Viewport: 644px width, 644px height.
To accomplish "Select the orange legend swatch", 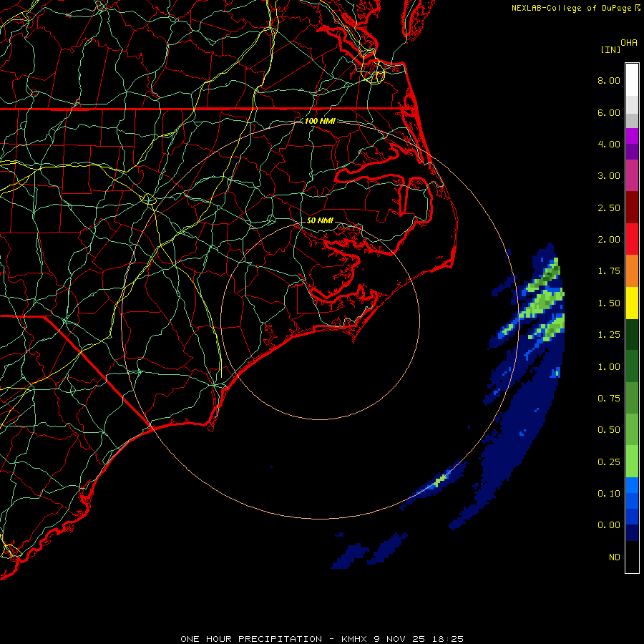I will click(x=632, y=270).
